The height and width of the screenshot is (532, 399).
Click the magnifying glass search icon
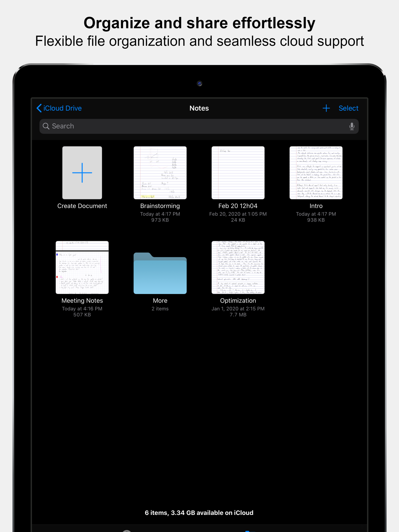point(46,126)
